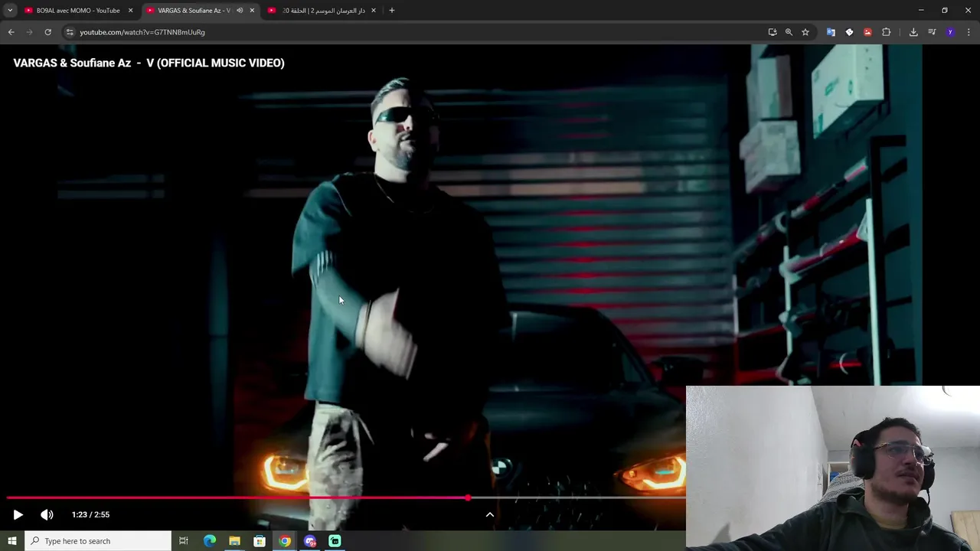Mute the tab via its speaker icon

239,11
